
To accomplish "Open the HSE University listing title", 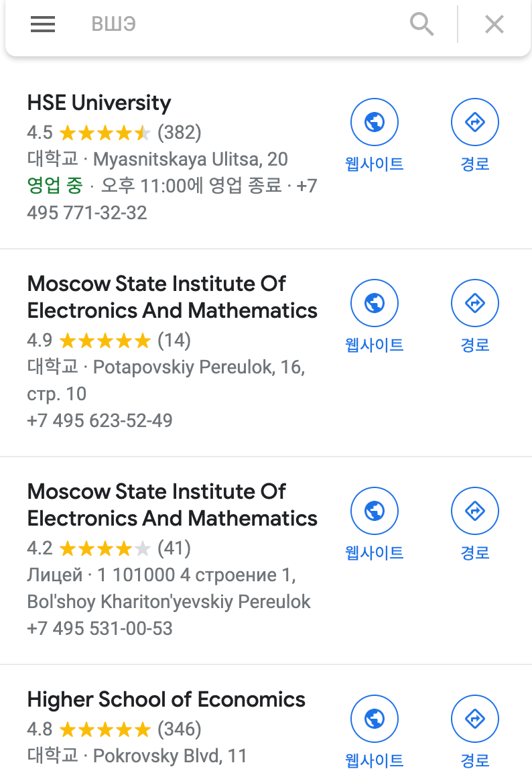I will pyautogui.click(x=99, y=103).
